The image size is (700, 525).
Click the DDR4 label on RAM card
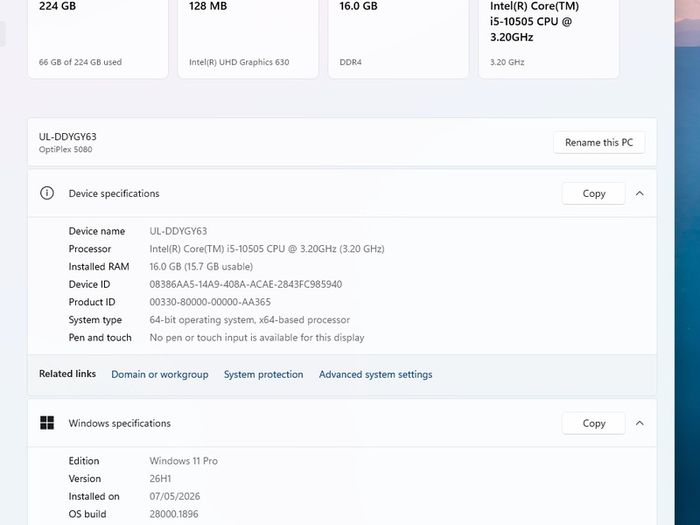tap(350, 62)
